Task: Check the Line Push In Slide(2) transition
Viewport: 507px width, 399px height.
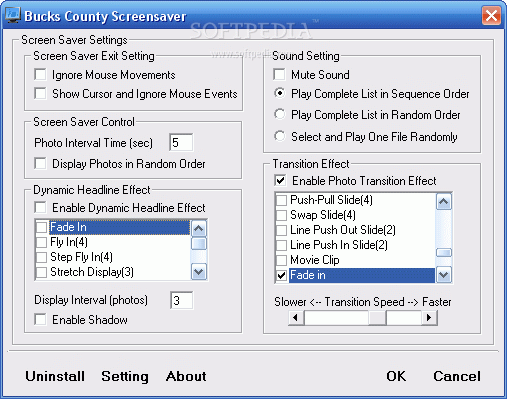Action: pyautogui.click(x=282, y=245)
